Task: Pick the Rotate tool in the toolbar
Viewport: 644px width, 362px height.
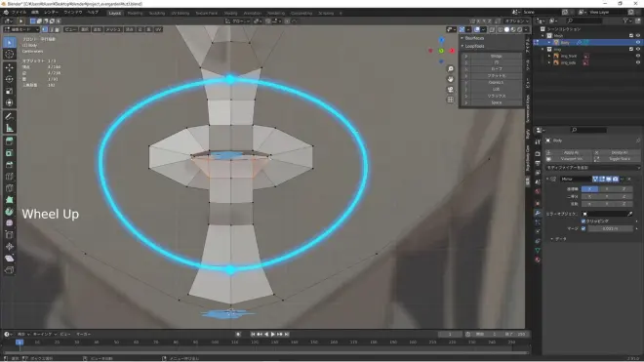Action: (x=10, y=79)
